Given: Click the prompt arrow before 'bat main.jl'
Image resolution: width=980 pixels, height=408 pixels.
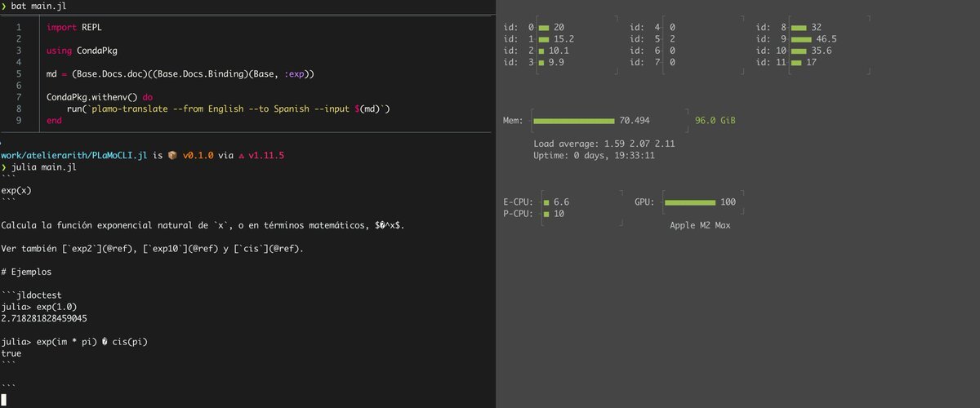Looking at the screenshot, I should (3, 6).
